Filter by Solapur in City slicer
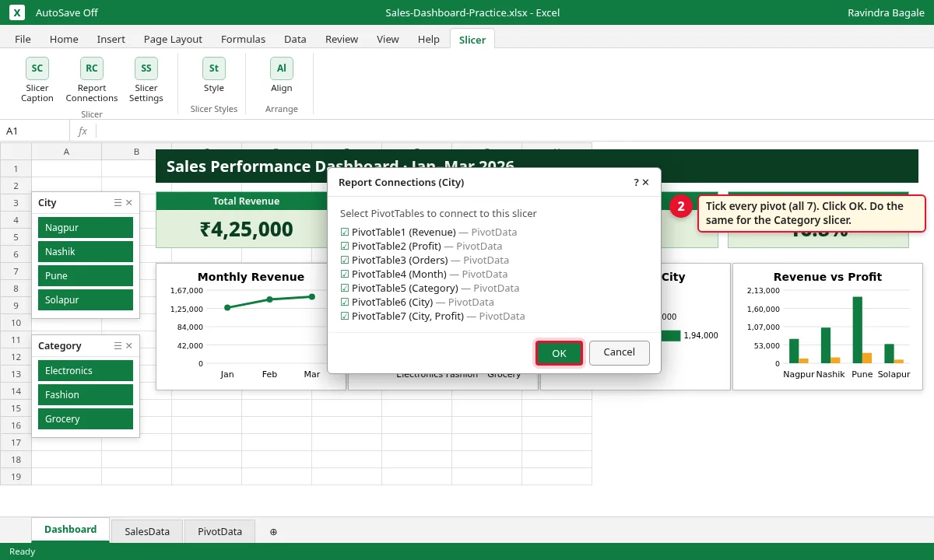934x560 pixels. [86, 300]
